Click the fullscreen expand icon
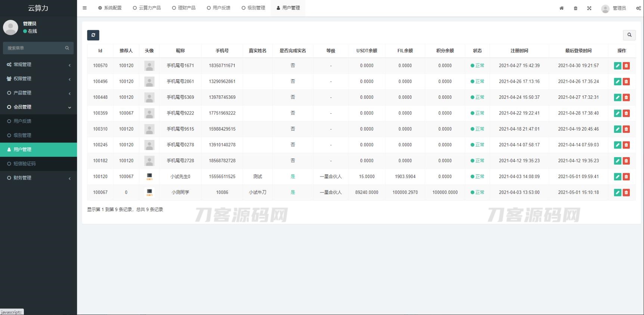 click(589, 8)
